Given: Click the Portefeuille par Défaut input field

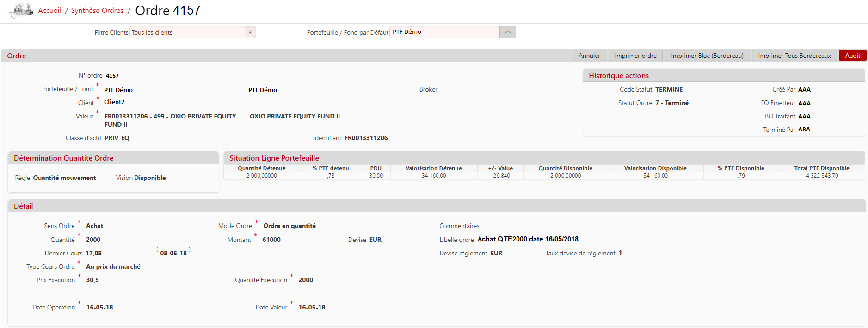Looking at the screenshot, I should pyautogui.click(x=445, y=32).
